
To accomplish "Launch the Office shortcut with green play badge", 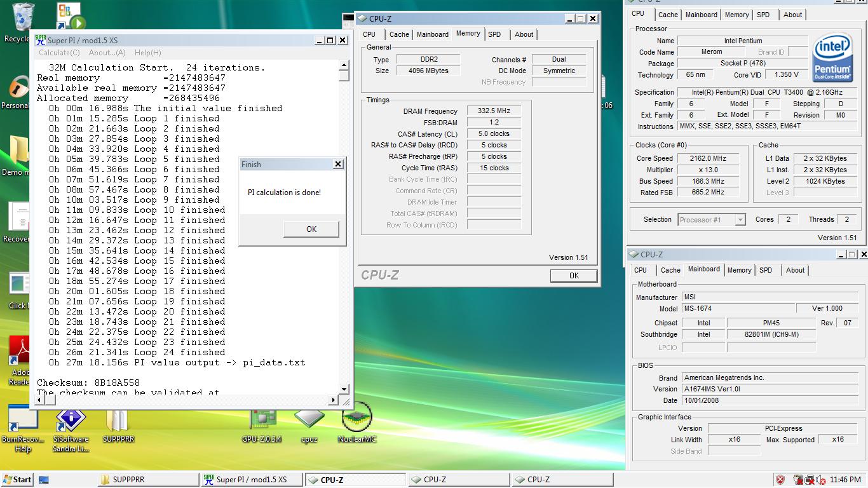I will 70,17.
